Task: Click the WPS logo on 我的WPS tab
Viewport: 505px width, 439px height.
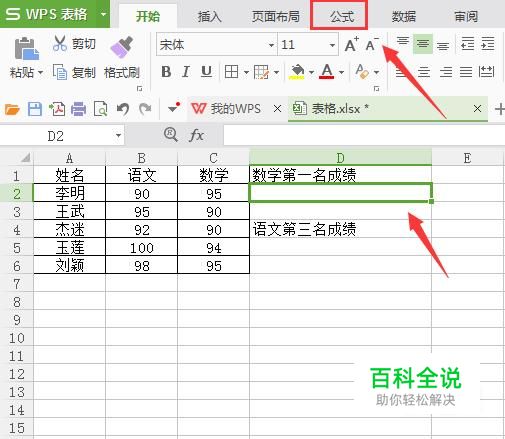Action: 199,109
